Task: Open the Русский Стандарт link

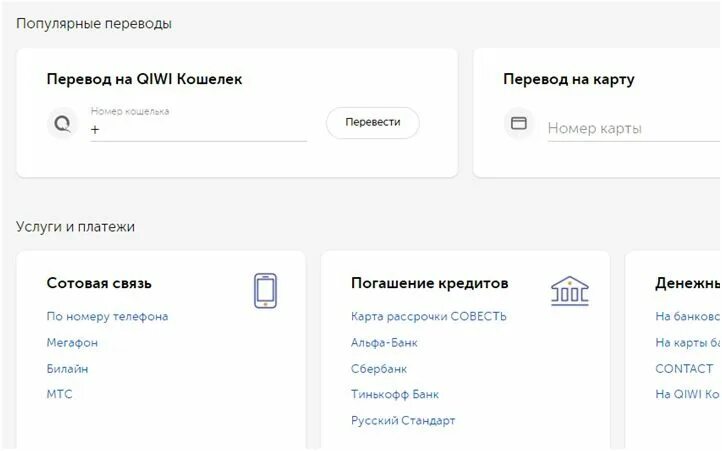Action: tap(403, 420)
